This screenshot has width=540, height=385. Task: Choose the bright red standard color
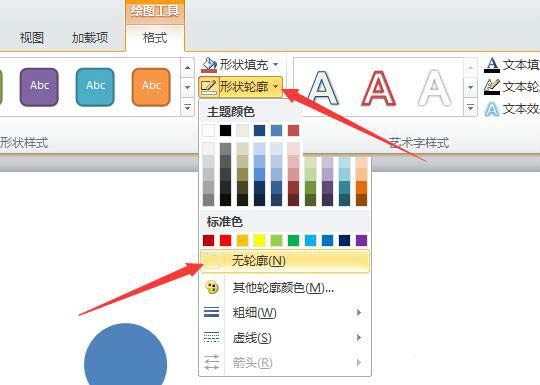pos(226,240)
